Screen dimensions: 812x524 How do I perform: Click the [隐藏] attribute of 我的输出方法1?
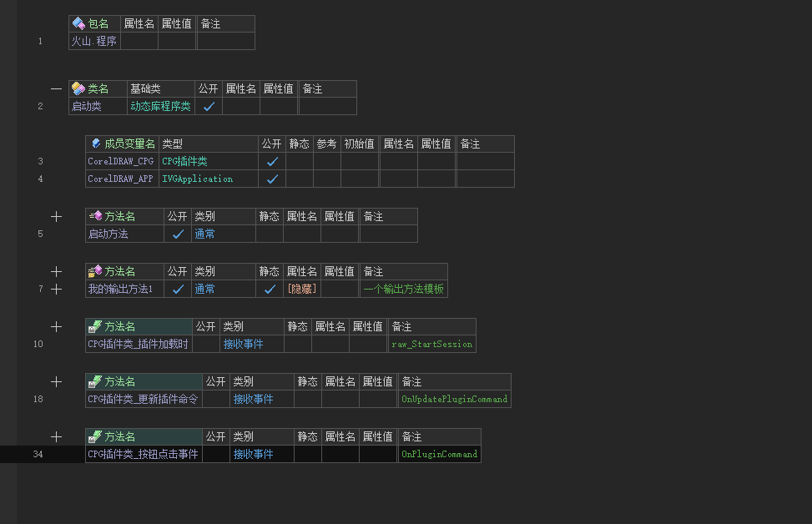301,290
